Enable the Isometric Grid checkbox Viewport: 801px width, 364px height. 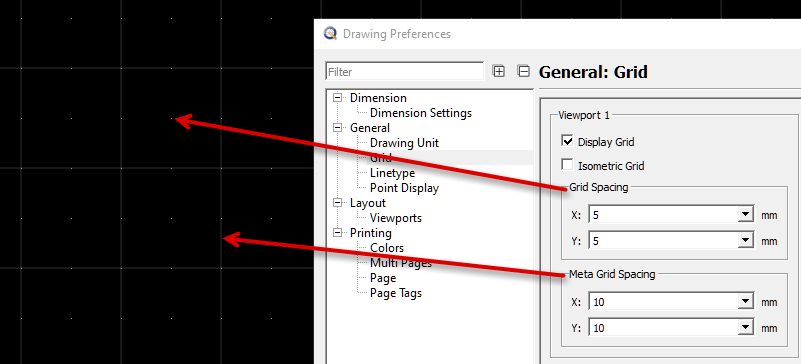click(x=567, y=165)
